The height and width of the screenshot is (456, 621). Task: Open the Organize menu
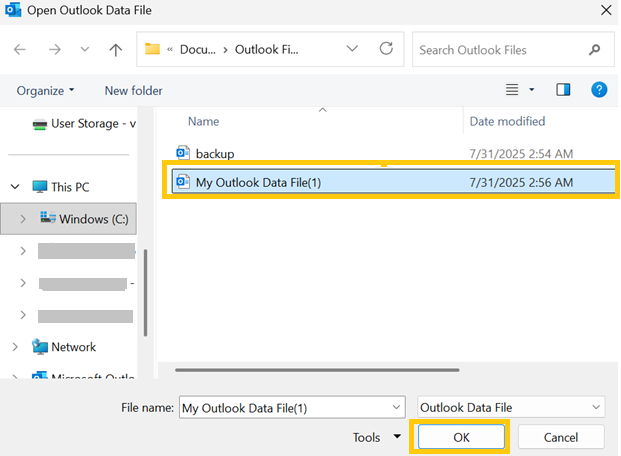tap(45, 91)
